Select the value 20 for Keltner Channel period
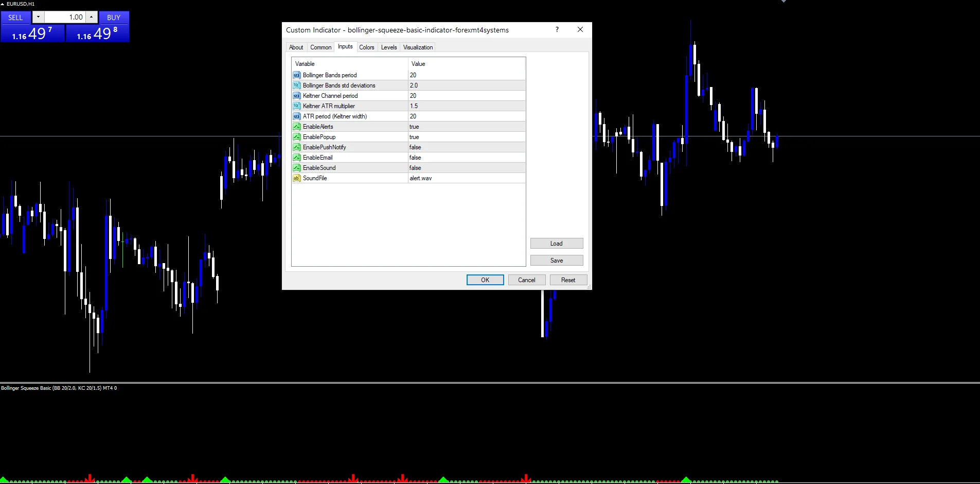Screen dimensions: 980x484 point(467,96)
